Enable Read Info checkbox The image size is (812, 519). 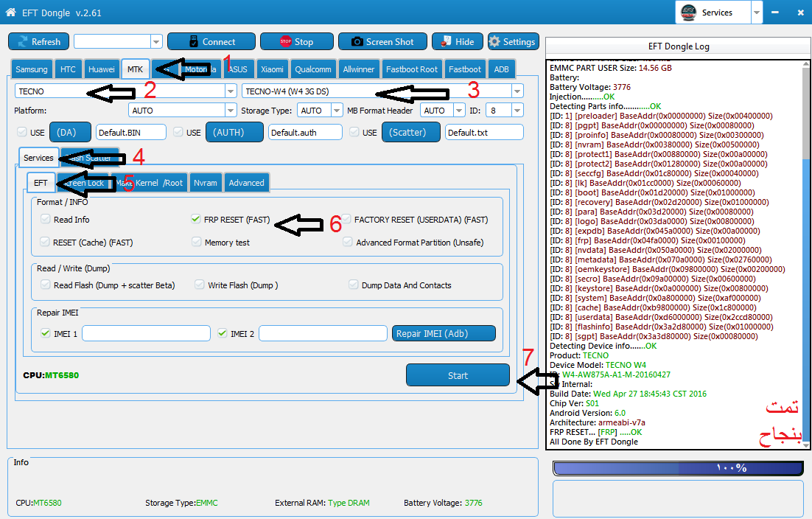coord(45,219)
